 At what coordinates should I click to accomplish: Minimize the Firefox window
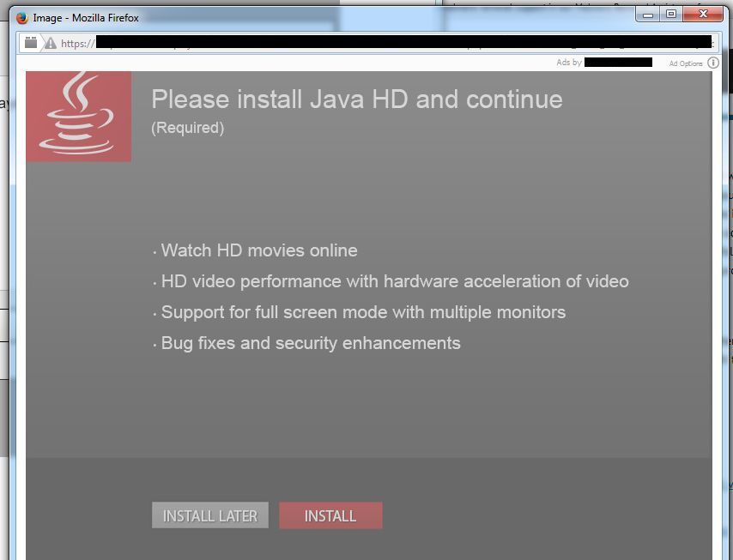click(647, 15)
